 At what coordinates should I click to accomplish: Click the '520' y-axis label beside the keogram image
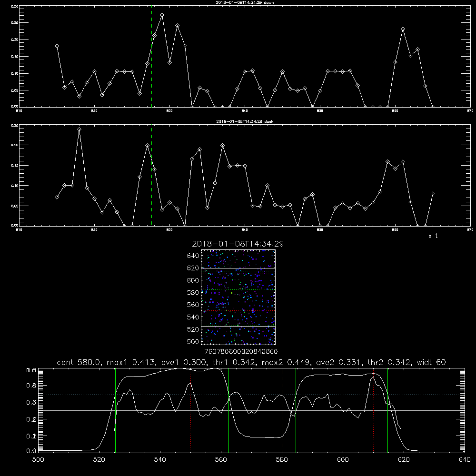tap(193, 329)
